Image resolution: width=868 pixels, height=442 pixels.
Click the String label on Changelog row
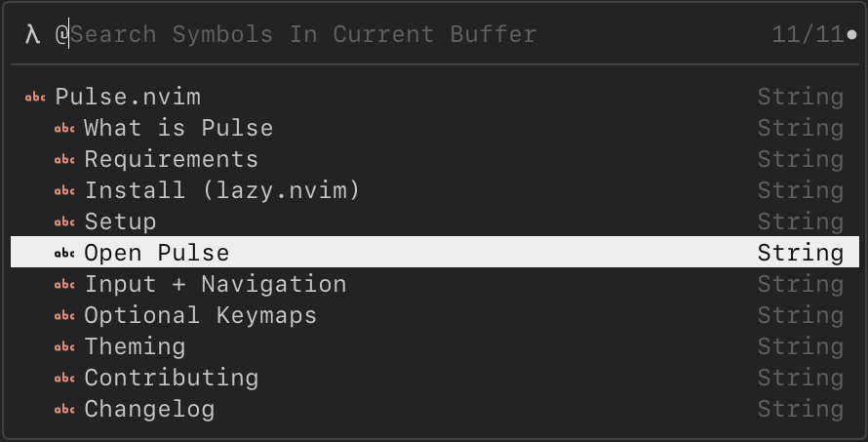[801, 409]
